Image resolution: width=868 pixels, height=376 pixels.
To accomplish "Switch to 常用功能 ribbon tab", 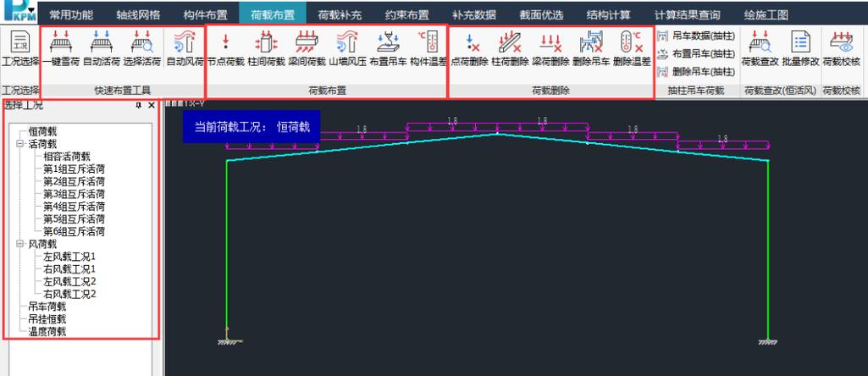I will pos(71,15).
